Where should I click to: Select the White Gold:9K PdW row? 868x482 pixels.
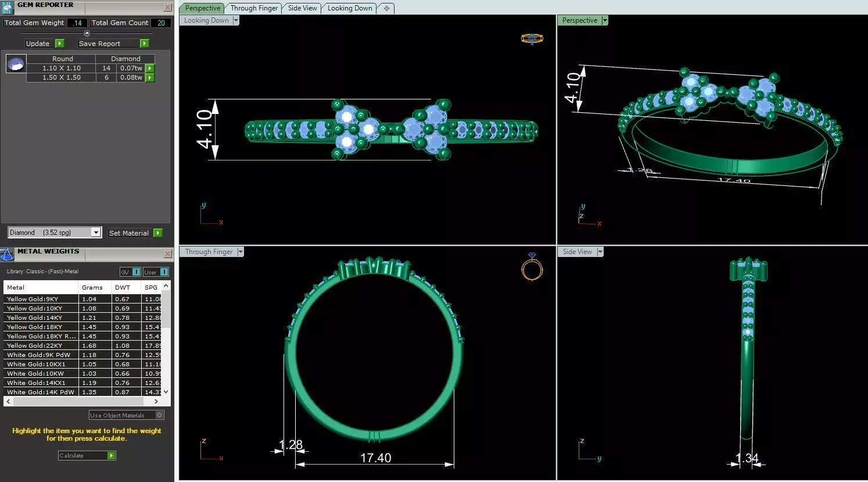83,355
